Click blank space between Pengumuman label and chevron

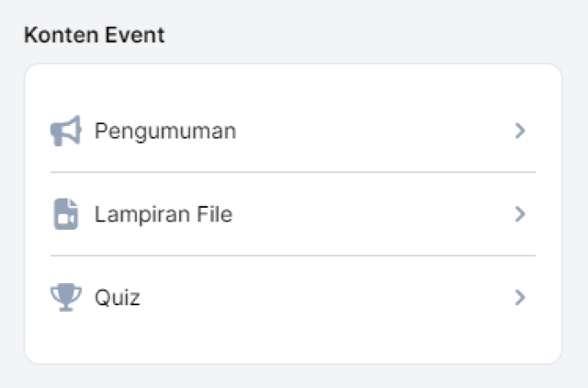pos(375,131)
